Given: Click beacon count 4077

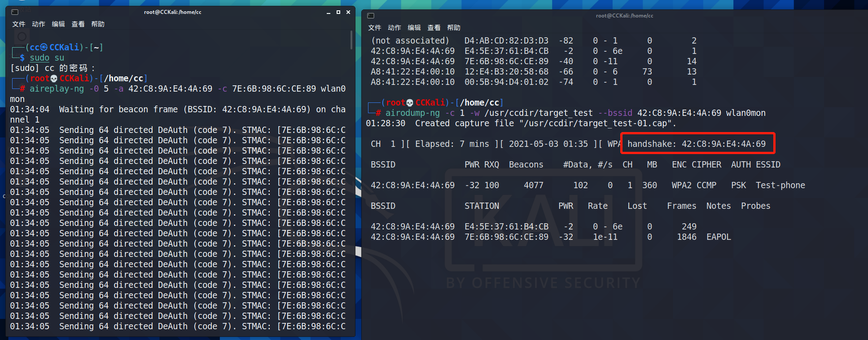Looking at the screenshot, I should click(x=534, y=185).
